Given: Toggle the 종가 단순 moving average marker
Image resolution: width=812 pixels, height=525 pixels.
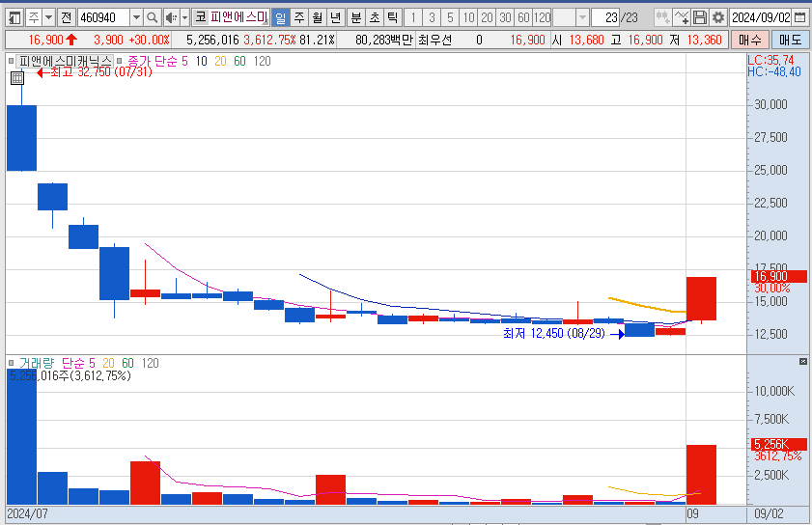Looking at the screenshot, I should (120, 61).
